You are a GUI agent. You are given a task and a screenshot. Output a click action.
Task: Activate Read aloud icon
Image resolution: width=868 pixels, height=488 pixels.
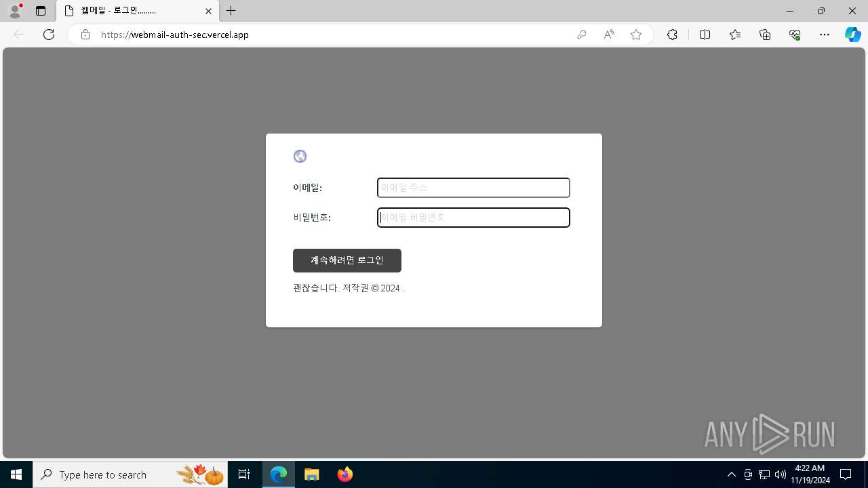point(609,35)
